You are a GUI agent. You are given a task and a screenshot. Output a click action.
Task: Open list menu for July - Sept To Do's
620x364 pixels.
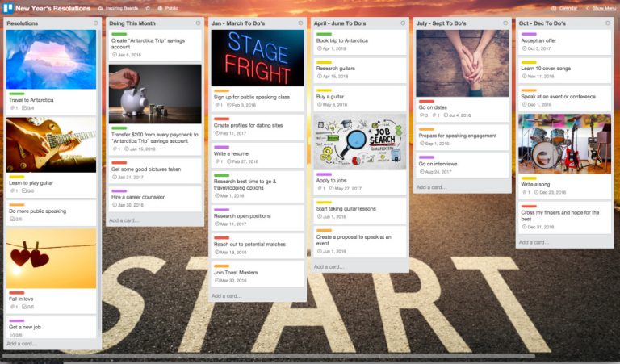pos(505,23)
